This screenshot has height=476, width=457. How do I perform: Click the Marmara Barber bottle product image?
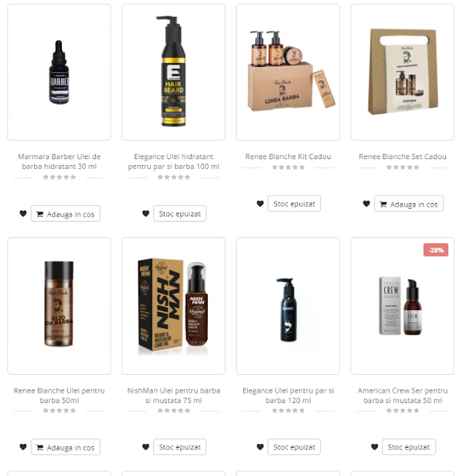pyautogui.click(x=60, y=72)
